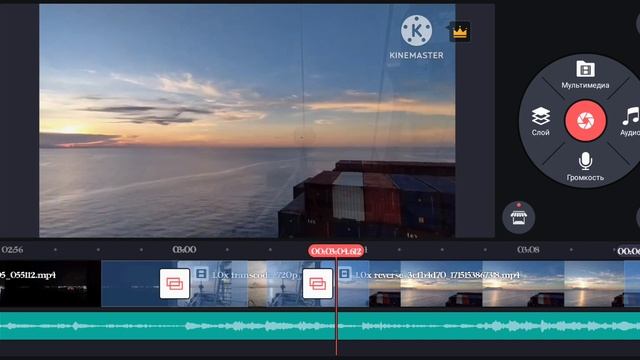
Task: Open the second transition icon before the reverse clip
Action: click(x=317, y=283)
